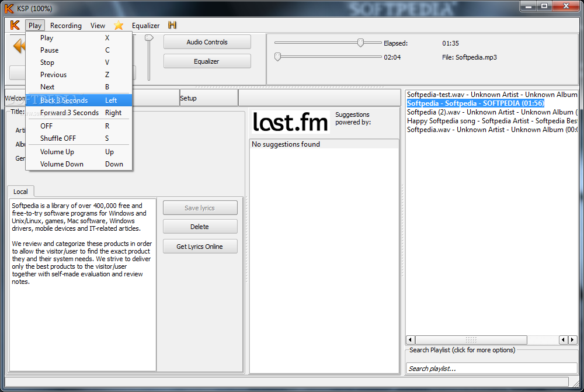Click the playlist horizontal scrollbar thumb
Viewport: 584px width, 392px height.
coord(471,339)
